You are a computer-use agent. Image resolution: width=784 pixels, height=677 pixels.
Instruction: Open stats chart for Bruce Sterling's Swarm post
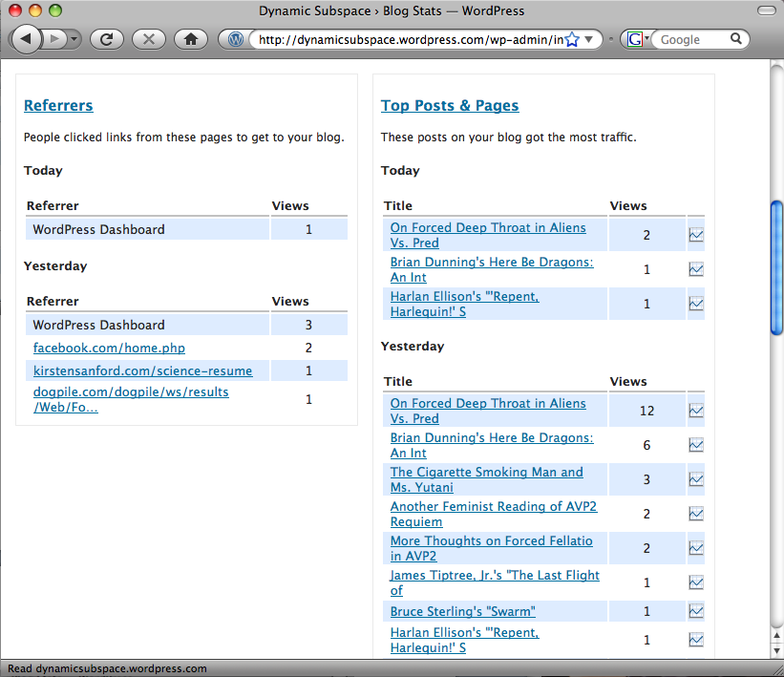(696, 611)
